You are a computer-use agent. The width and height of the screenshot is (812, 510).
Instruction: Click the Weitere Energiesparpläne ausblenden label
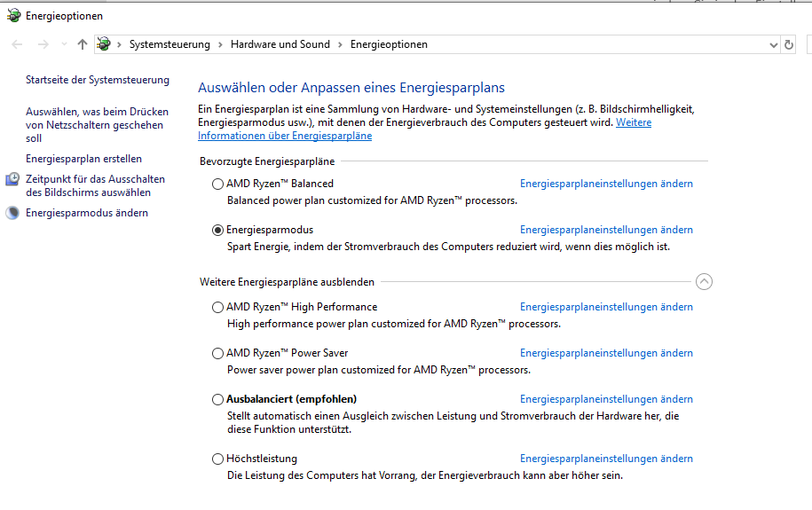[x=287, y=282]
